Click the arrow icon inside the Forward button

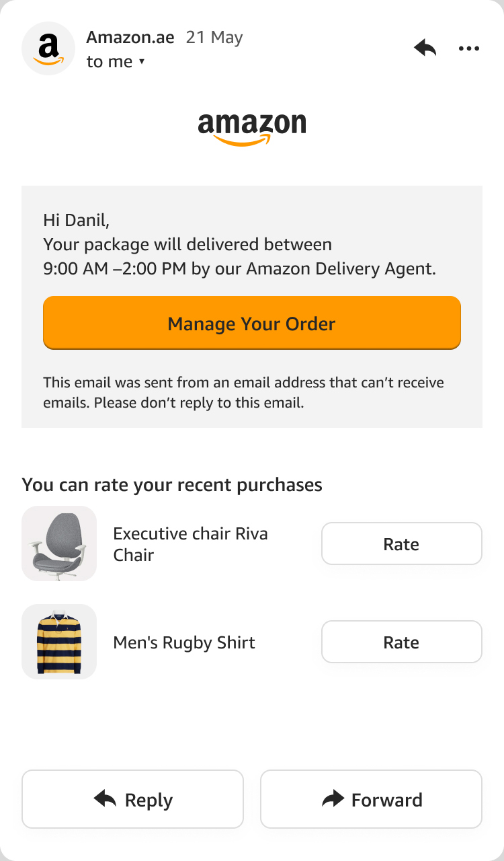(x=333, y=798)
